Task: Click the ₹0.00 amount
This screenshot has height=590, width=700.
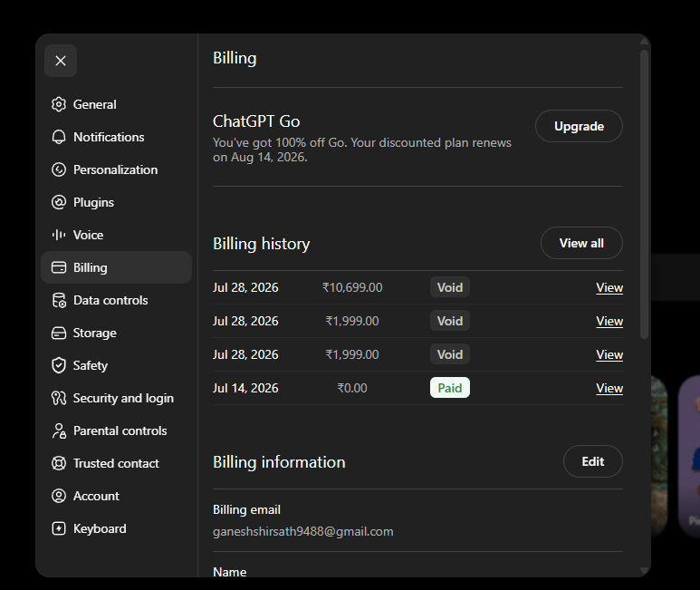Action: (352, 388)
